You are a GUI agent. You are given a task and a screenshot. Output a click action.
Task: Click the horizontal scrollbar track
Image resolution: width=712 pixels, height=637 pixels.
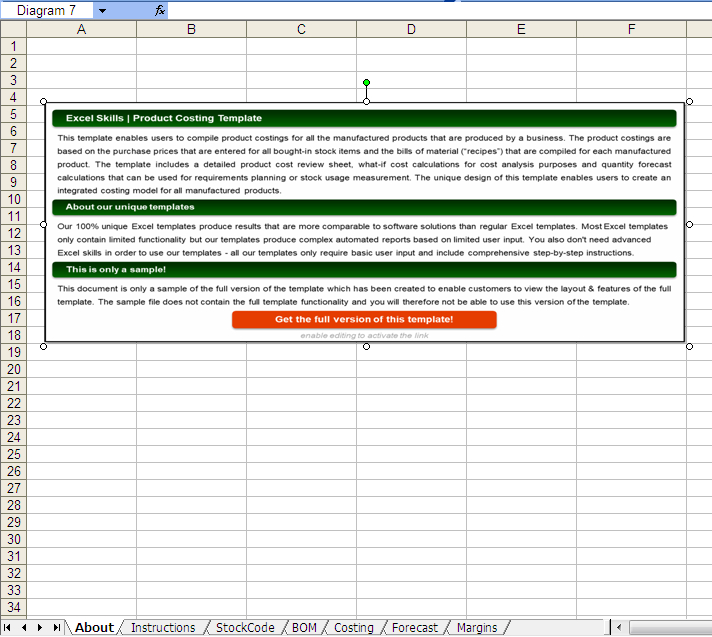coord(670,628)
